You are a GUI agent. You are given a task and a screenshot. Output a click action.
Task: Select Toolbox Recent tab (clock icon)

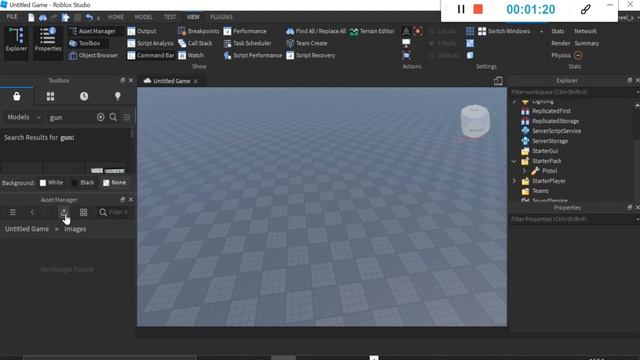click(84, 96)
